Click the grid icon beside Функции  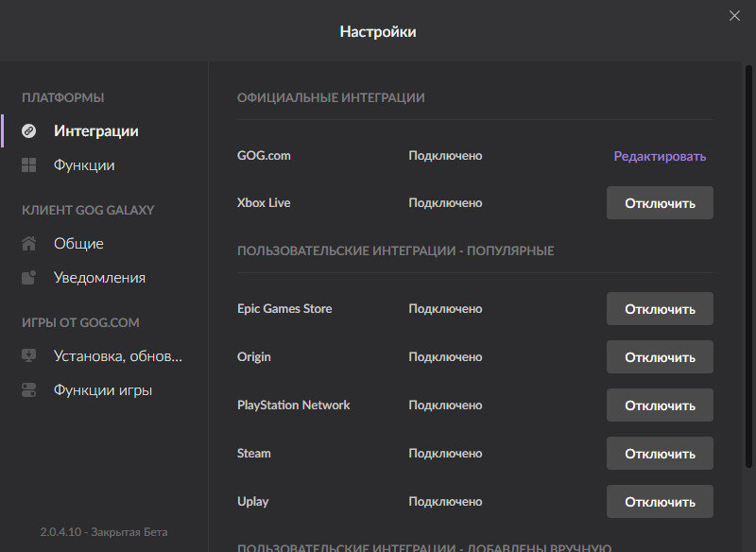(x=29, y=165)
